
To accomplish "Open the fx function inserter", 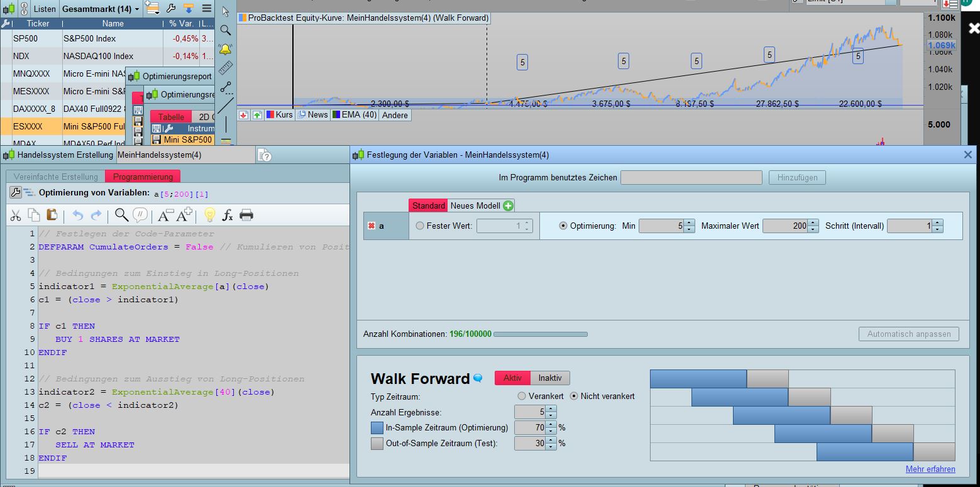I will (x=228, y=216).
